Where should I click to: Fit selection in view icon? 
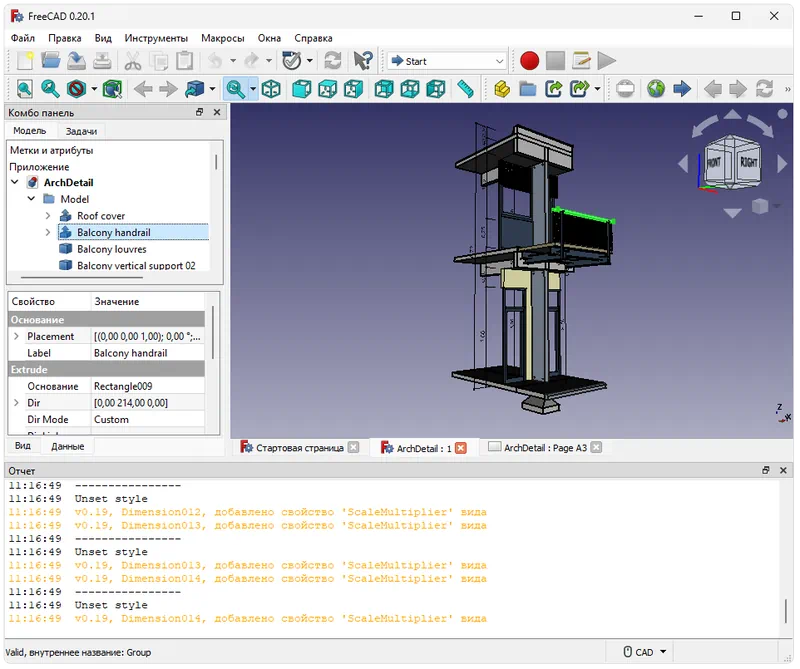50,89
